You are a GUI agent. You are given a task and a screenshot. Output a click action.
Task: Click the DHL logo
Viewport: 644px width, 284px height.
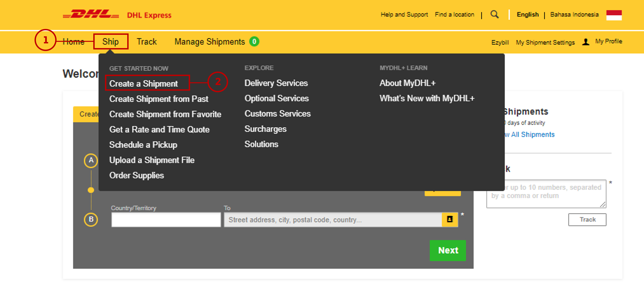tap(91, 14)
